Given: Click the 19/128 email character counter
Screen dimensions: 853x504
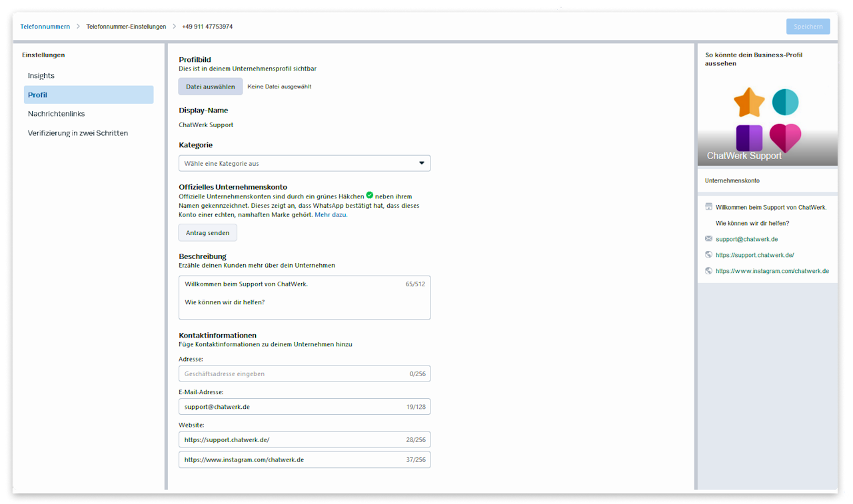Looking at the screenshot, I should (416, 407).
